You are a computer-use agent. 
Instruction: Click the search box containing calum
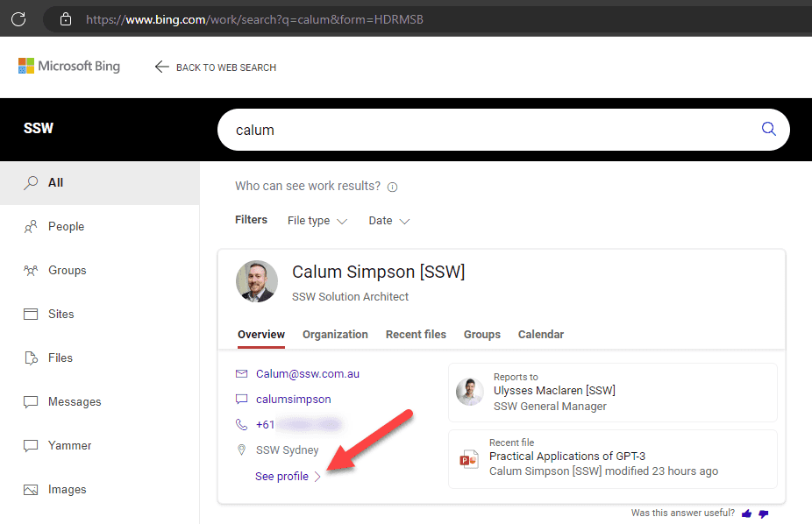coord(491,130)
